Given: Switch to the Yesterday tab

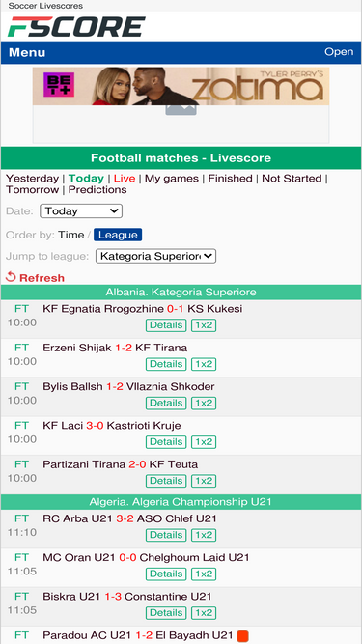Looking at the screenshot, I should (x=32, y=179).
